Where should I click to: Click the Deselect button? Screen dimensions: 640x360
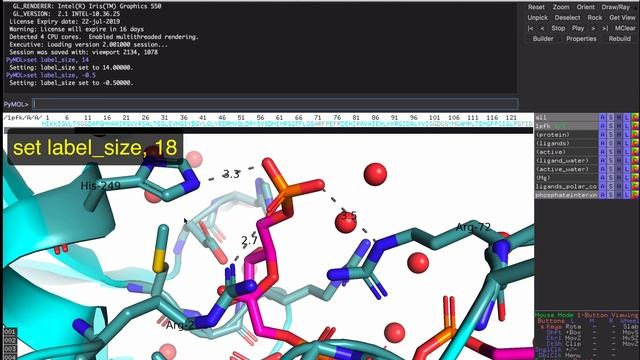pos(567,18)
